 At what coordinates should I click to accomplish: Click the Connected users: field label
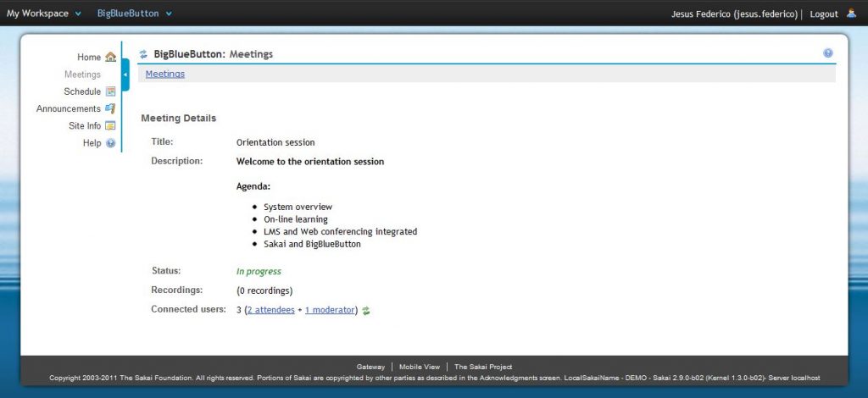189,309
